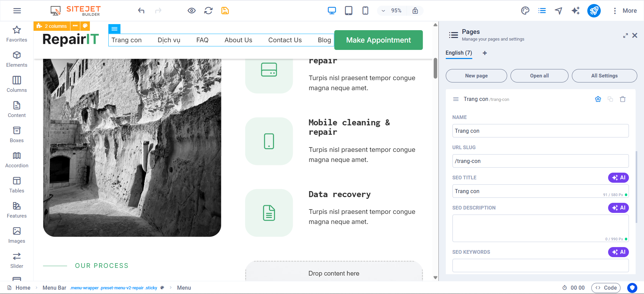
Task: Delete the Trang con page
Action: pyautogui.click(x=623, y=99)
